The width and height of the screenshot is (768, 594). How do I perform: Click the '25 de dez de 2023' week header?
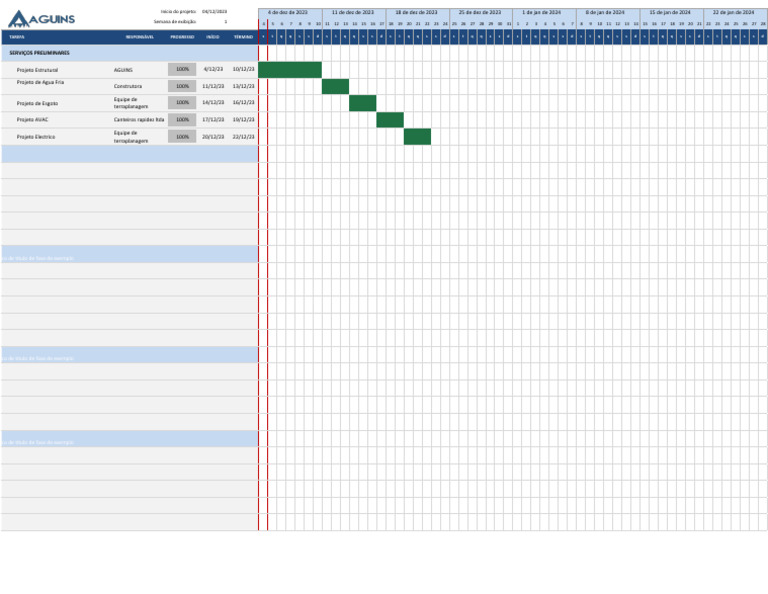(x=480, y=12)
